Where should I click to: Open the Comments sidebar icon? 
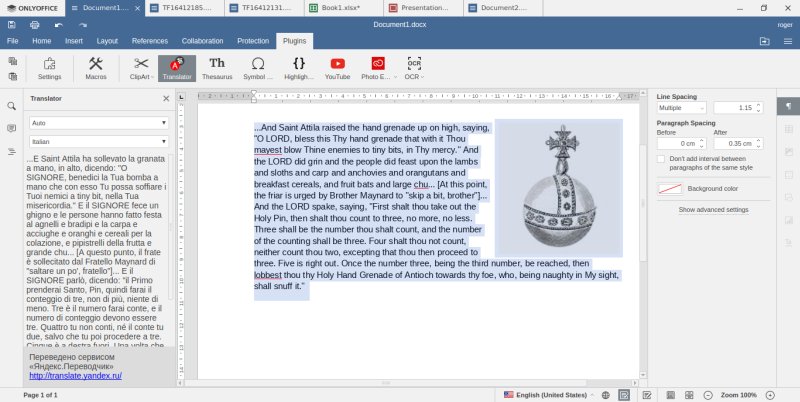(11, 129)
